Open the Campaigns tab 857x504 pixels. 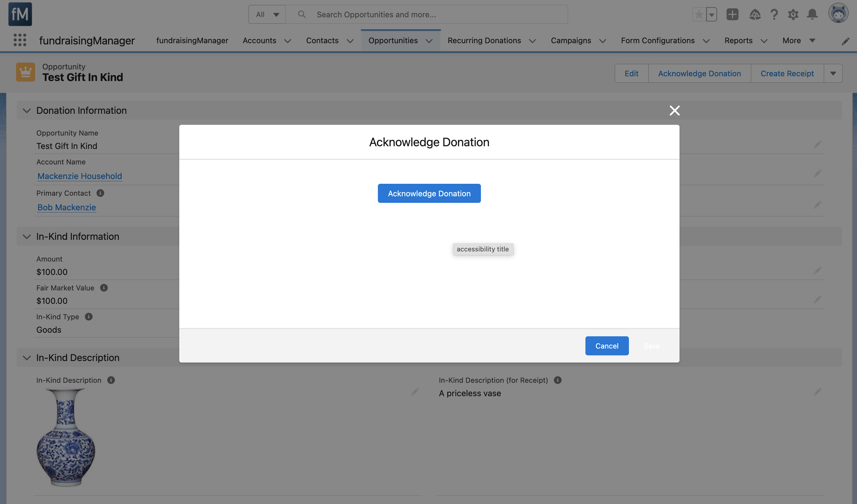coord(571,41)
